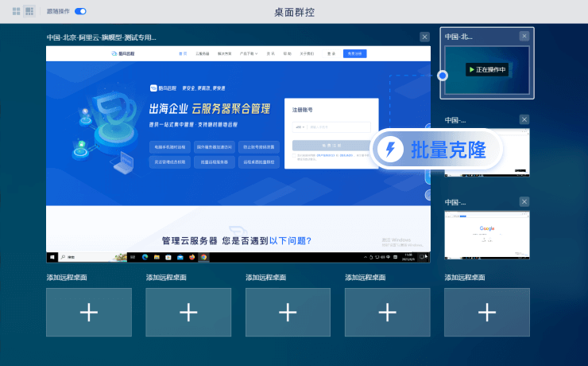Click the 电脑手机随时远程 feature button
Screen dimensions: 588x366
[x=170, y=147]
